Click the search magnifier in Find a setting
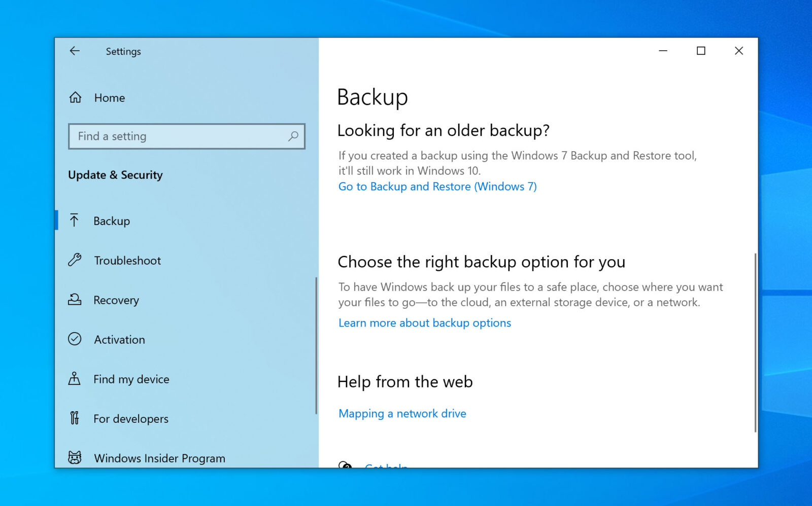The image size is (812, 506). point(293,136)
